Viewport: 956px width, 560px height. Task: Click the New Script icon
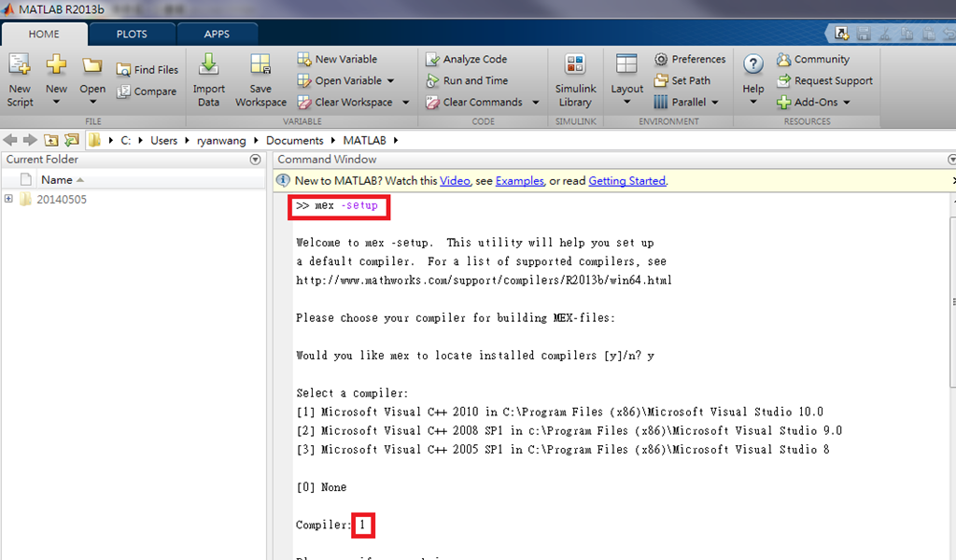point(20,64)
